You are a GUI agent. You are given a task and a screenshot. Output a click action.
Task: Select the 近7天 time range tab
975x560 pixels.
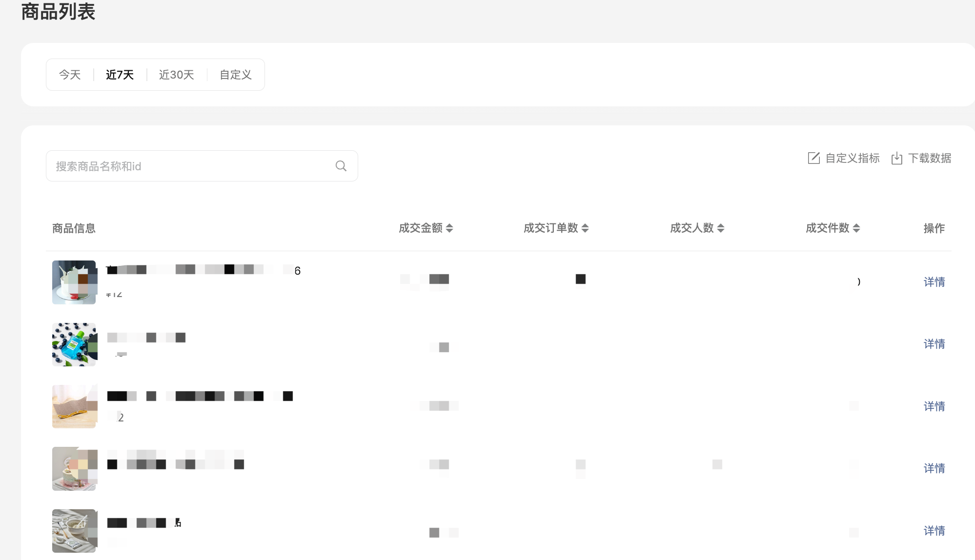tap(120, 75)
